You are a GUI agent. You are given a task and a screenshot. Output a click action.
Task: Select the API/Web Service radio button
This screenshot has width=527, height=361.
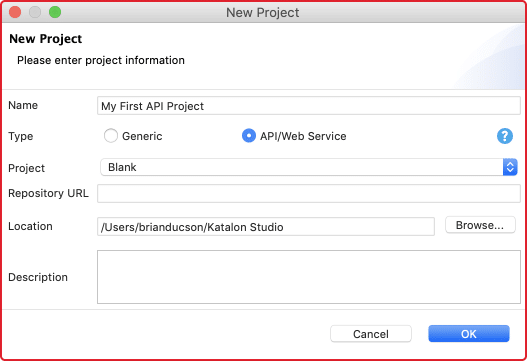[249, 136]
